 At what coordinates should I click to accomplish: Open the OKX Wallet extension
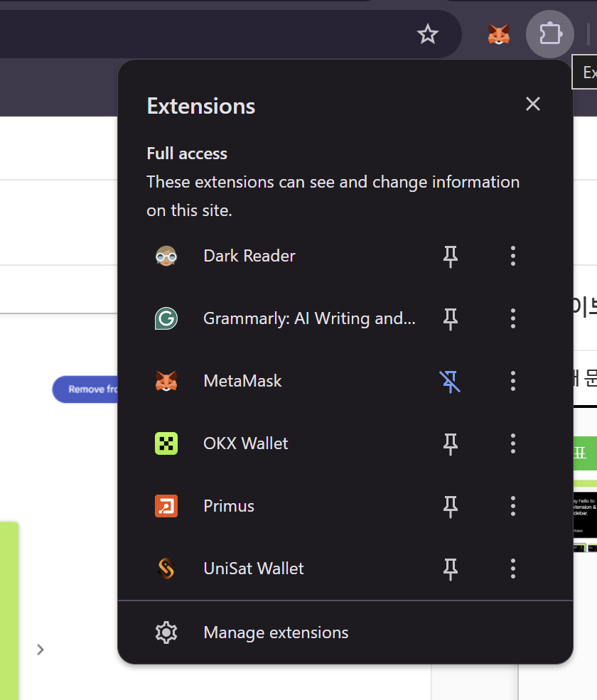pos(246,443)
